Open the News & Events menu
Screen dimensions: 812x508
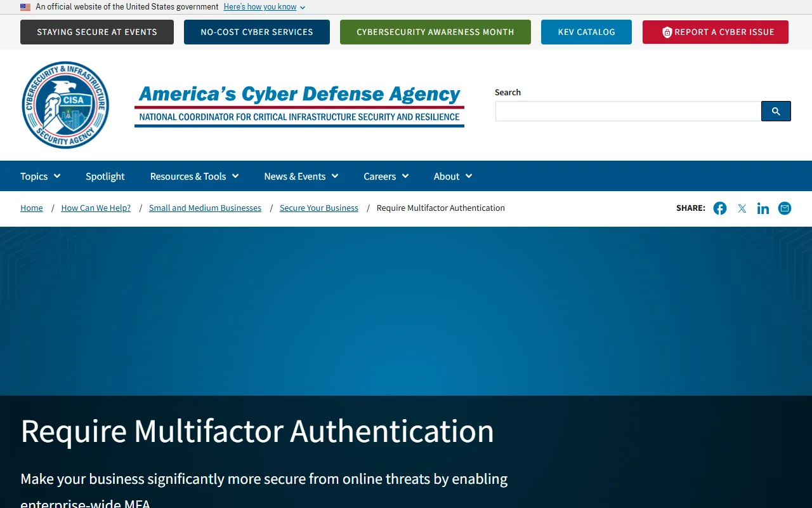[301, 176]
